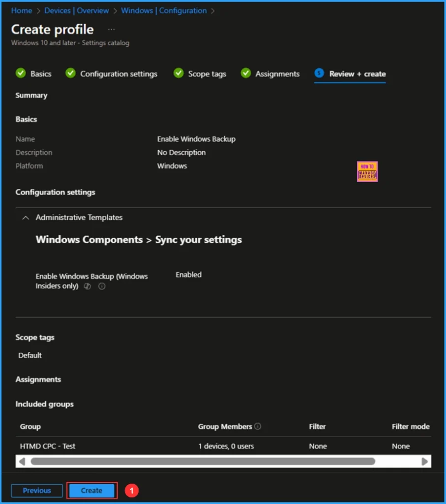Click the Filter mode column header

[411, 427]
